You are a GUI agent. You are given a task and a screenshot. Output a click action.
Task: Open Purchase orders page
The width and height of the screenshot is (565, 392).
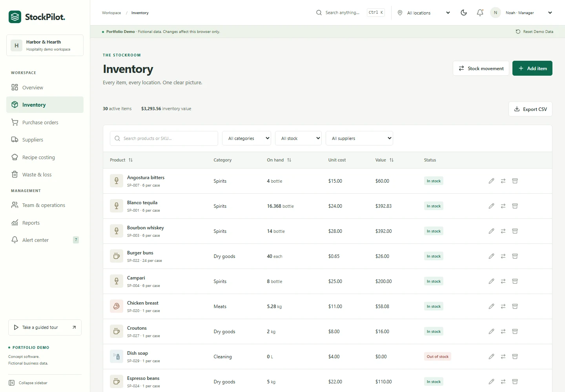tap(45, 122)
